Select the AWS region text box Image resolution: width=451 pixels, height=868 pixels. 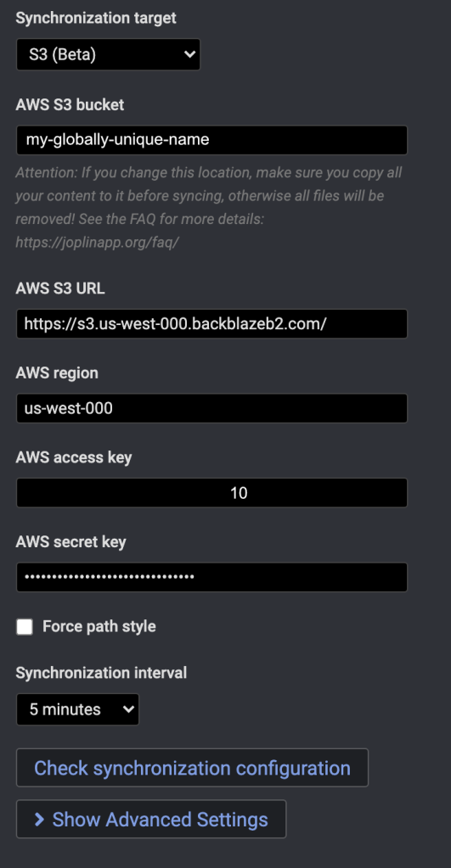[211, 408]
